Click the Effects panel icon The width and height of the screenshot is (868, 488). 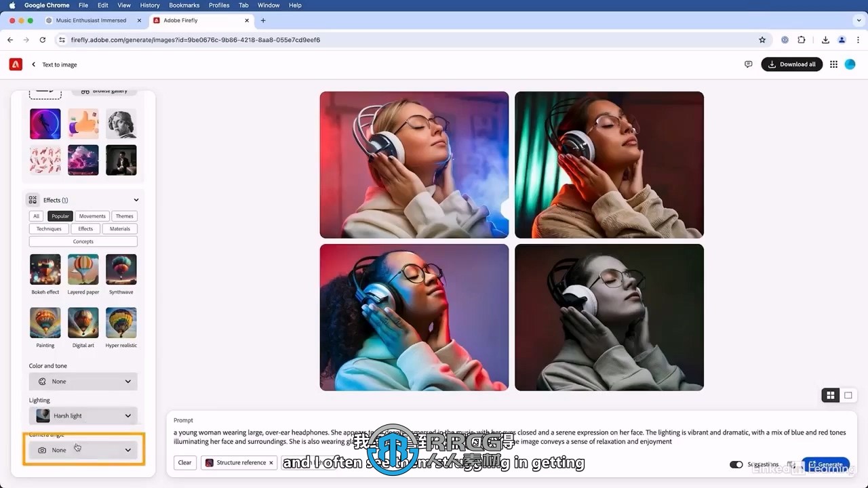point(33,200)
